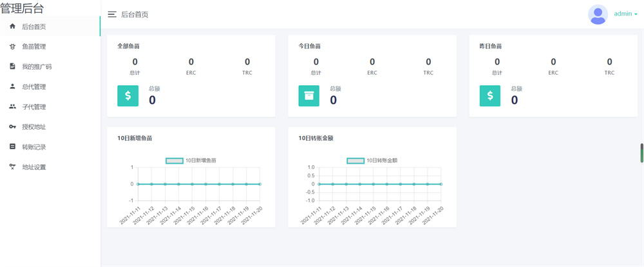Click the vertical scrollbar thumb at right edge
Screen dimensions: 644x267
click(x=641, y=153)
